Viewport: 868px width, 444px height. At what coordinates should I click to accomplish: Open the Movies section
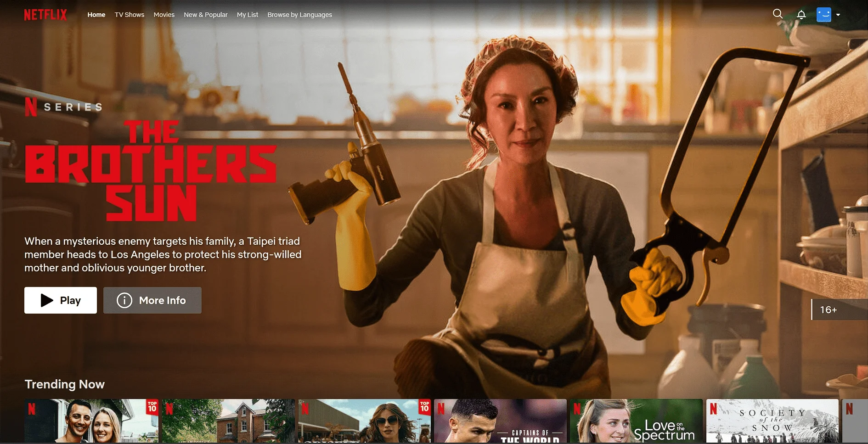point(164,15)
